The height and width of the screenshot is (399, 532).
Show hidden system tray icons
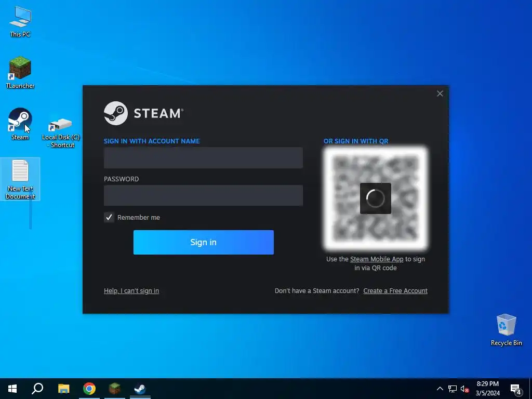(x=440, y=389)
